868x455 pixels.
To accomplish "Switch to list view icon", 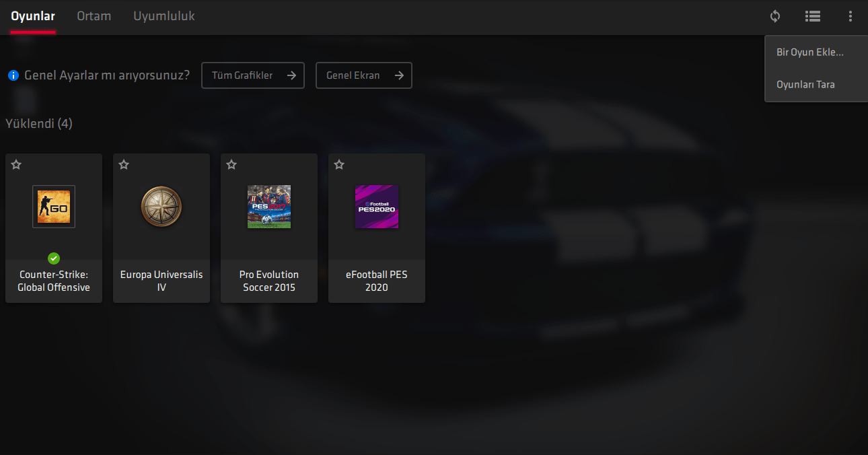I will pos(813,16).
